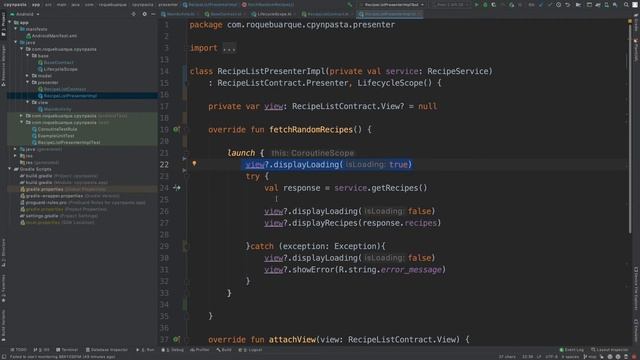This screenshot has width=640, height=360.
Task: Open the Database Inspector tool window
Action: click(x=107, y=350)
